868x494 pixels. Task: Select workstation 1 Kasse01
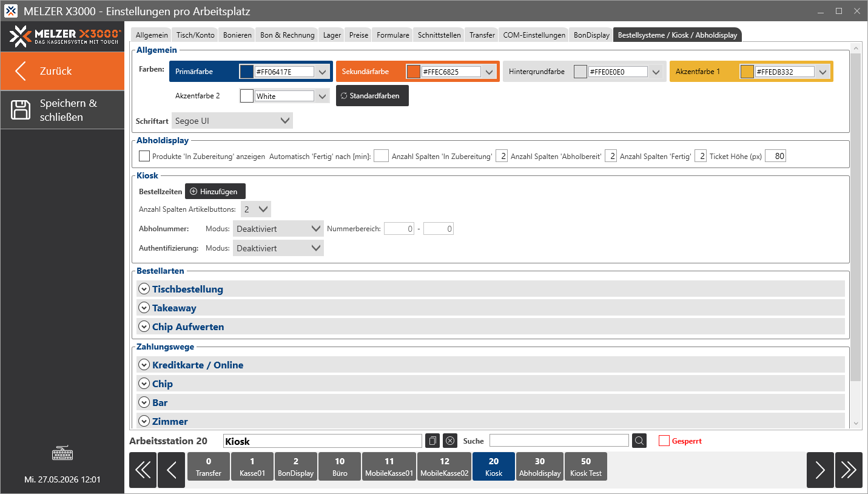coord(252,467)
